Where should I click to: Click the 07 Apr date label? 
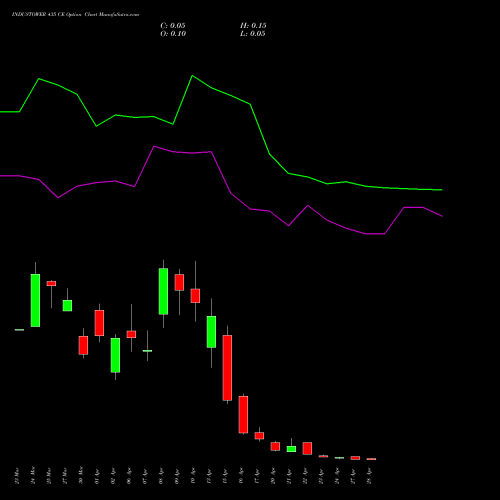145,475
